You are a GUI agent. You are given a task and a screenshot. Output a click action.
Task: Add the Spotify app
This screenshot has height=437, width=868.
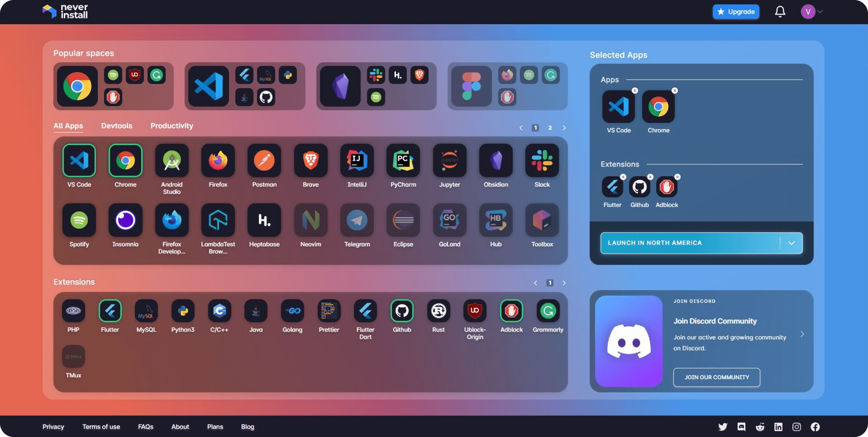[79, 220]
